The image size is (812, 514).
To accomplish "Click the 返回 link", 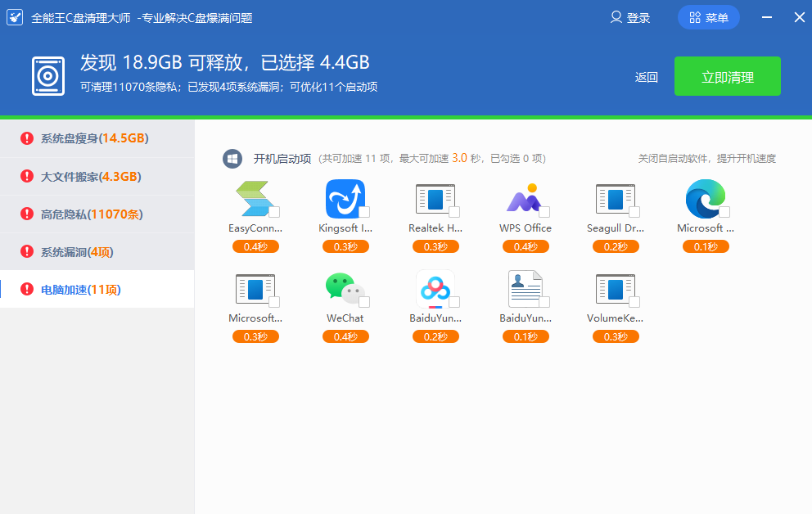I will coord(646,78).
